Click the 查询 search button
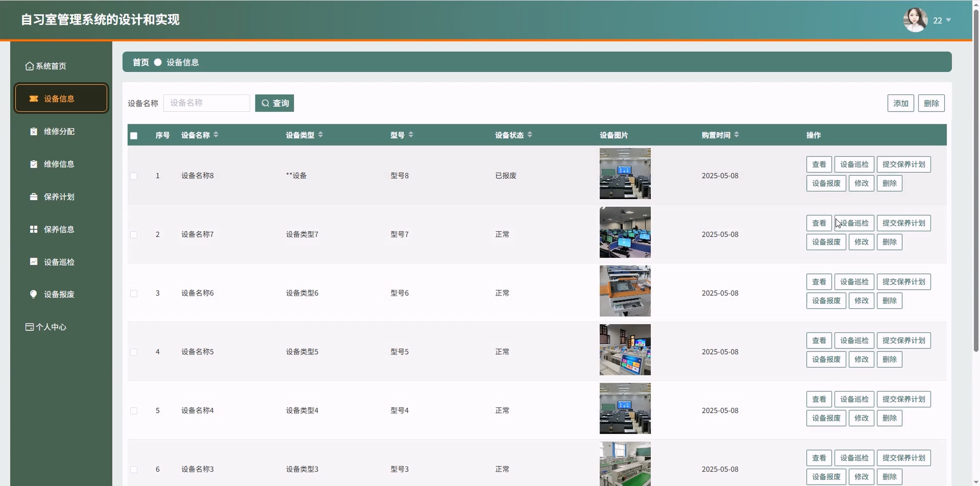 274,103
